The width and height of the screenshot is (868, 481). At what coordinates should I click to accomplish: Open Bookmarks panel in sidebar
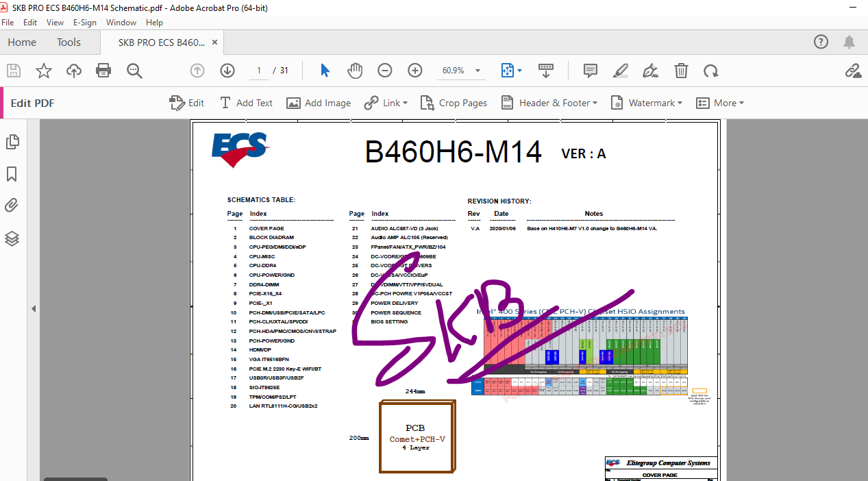(x=12, y=174)
